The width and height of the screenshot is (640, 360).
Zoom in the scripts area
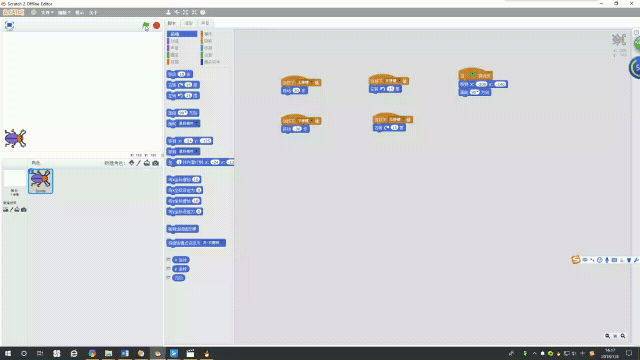(623, 336)
